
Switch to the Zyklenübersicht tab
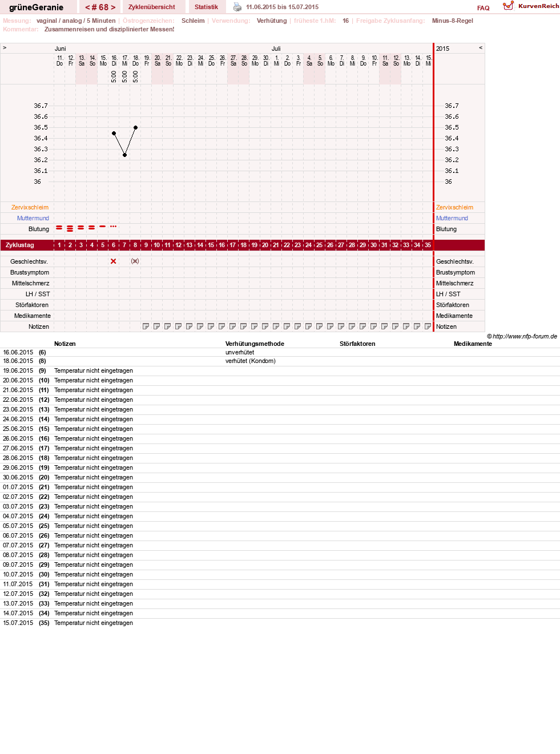pos(152,7)
